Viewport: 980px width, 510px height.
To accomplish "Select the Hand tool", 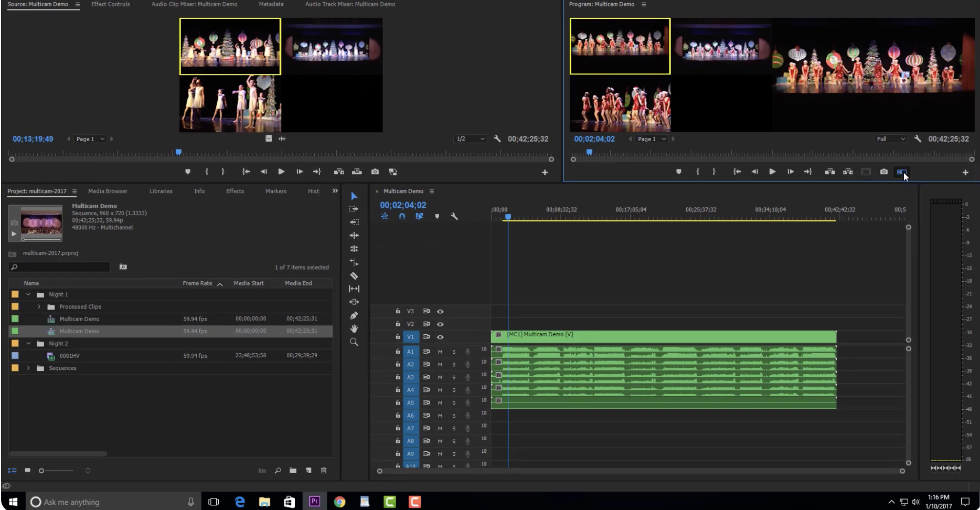I will pos(354,328).
